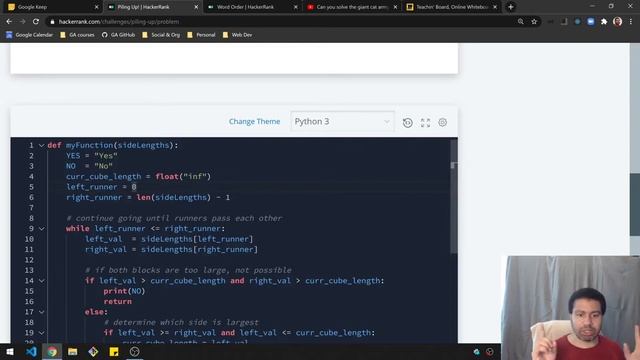Viewport: 640px width, 360px height.
Task: Bookmark this page with the star
Action: [x=534, y=22]
